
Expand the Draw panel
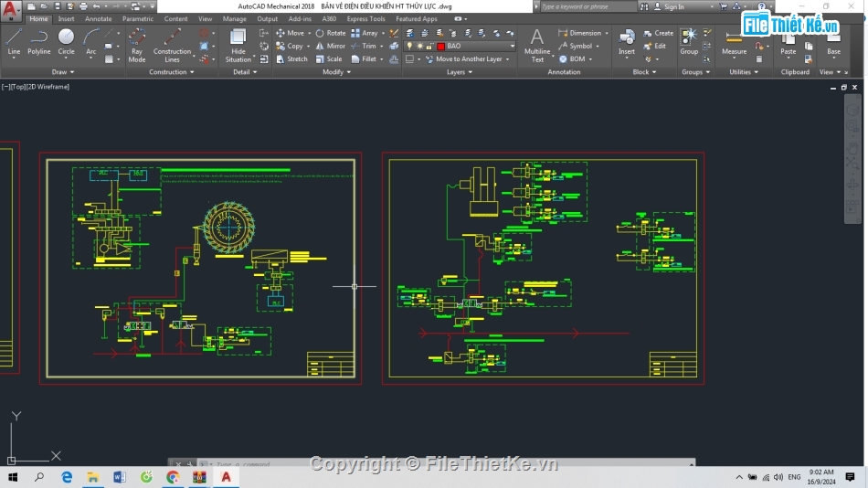click(62, 72)
